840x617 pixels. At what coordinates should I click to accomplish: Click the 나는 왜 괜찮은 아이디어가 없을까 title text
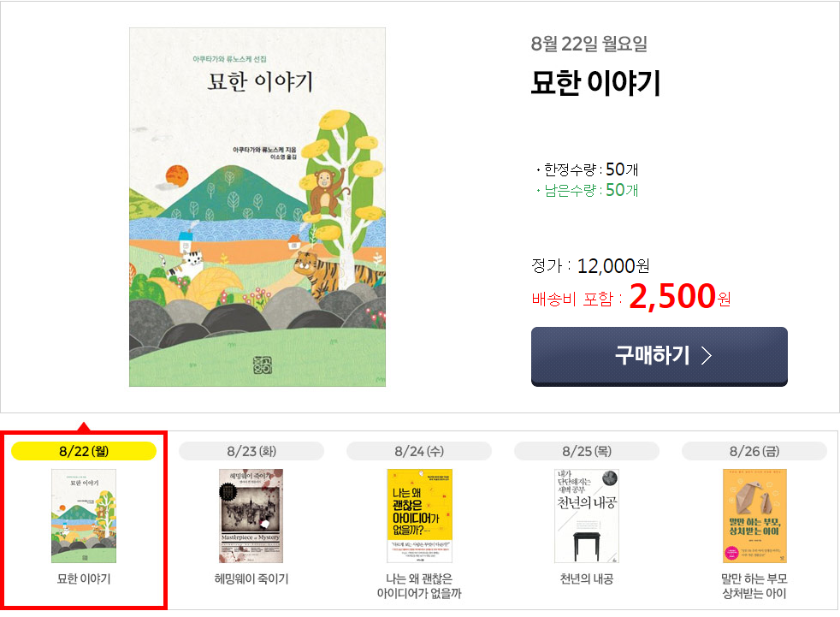point(419,586)
